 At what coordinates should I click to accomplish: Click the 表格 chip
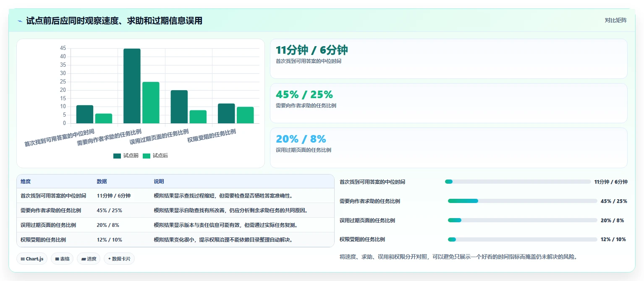click(62, 259)
